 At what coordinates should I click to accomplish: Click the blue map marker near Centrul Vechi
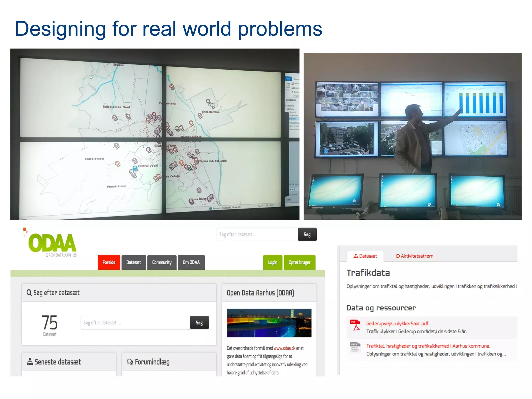click(135, 168)
